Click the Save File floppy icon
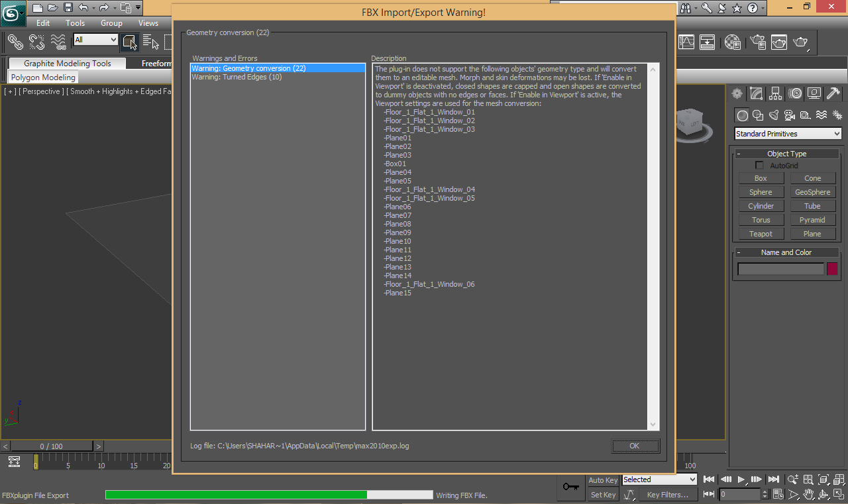Image resolution: width=848 pixels, height=504 pixels. (68, 8)
